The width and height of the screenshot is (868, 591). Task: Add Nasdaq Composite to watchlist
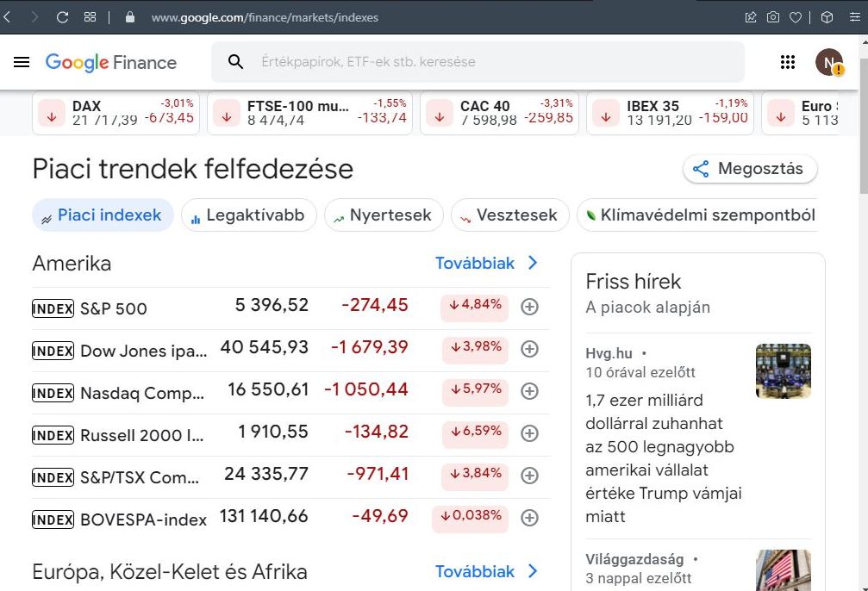point(530,391)
